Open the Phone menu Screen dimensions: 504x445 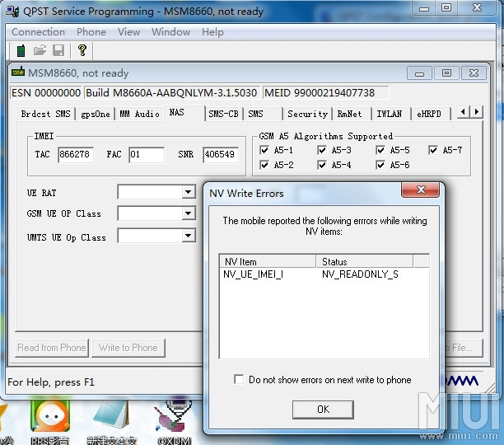(91, 32)
